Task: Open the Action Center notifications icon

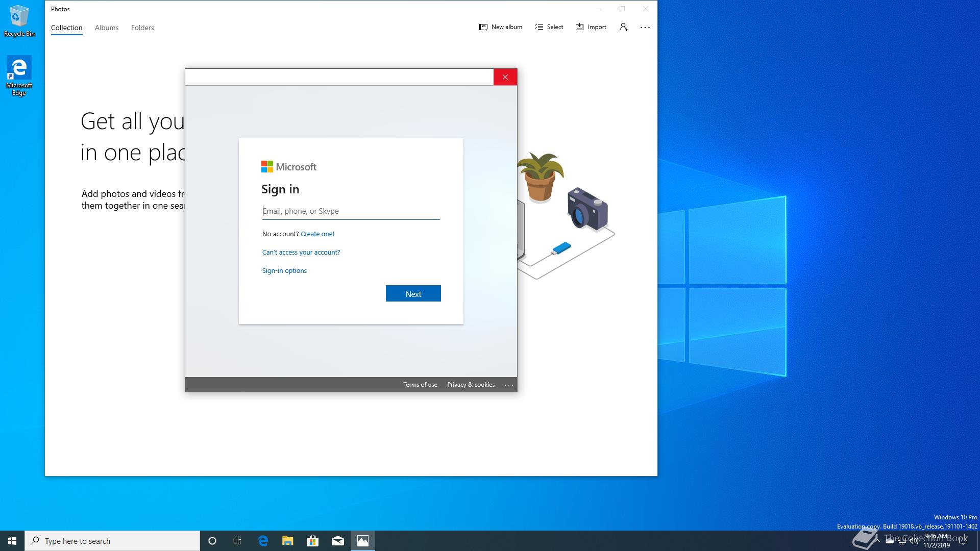Action: tap(963, 541)
